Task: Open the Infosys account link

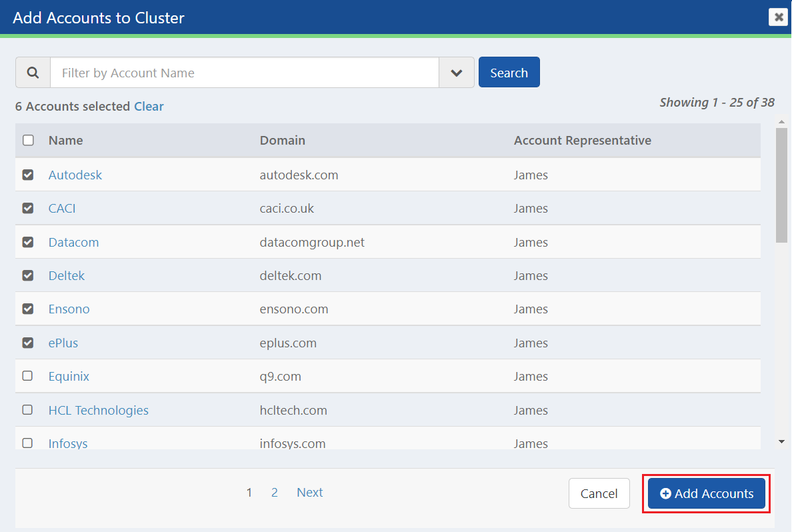Action: click(x=68, y=443)
